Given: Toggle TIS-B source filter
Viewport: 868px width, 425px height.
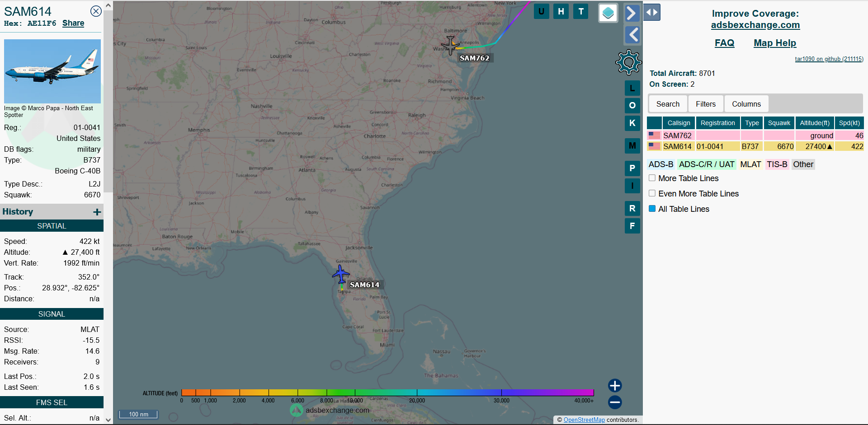Looking at the screenshot, I should (777, 164).
